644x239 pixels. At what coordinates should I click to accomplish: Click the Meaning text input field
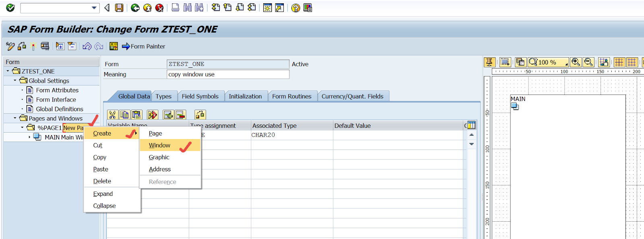click(x=228, y=74)
